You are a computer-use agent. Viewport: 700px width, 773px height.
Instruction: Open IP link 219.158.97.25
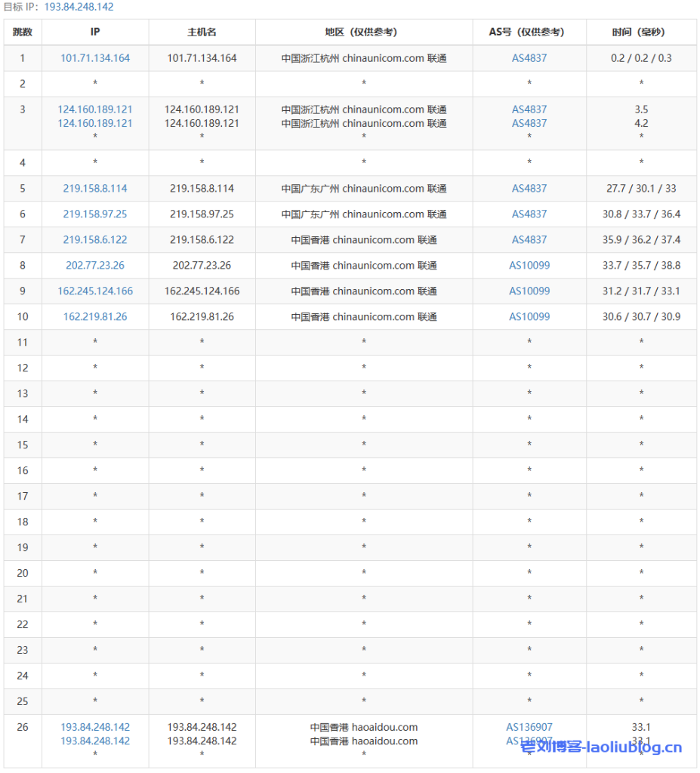coord(95,214)
